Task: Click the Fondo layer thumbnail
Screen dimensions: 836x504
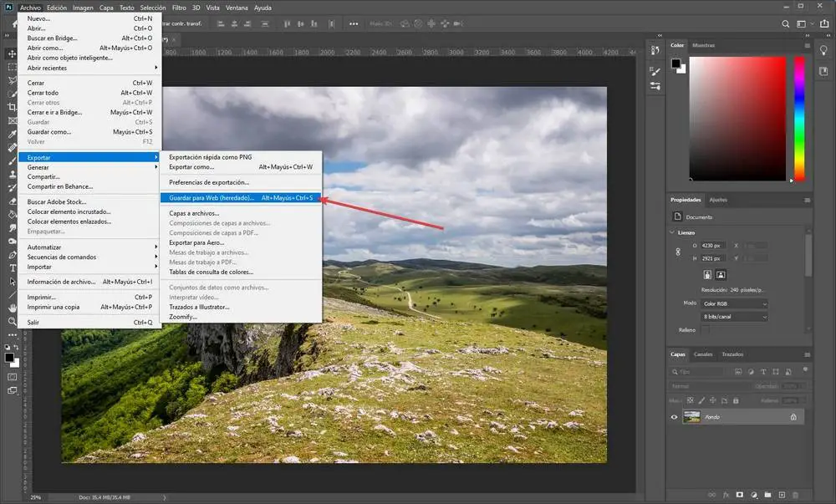Action: pos(691,417)
